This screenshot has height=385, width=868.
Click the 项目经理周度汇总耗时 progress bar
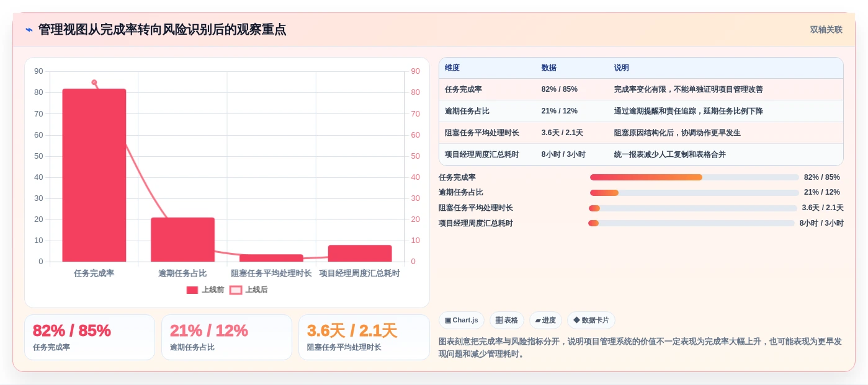[x=691, y=223]
